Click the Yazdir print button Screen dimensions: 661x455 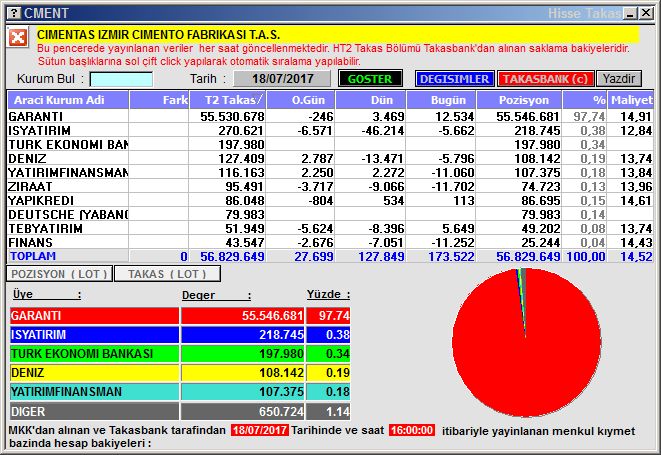(619, 79)
